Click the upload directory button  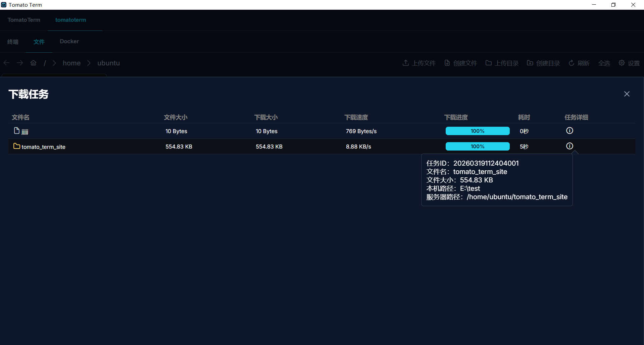click(502, 63)
